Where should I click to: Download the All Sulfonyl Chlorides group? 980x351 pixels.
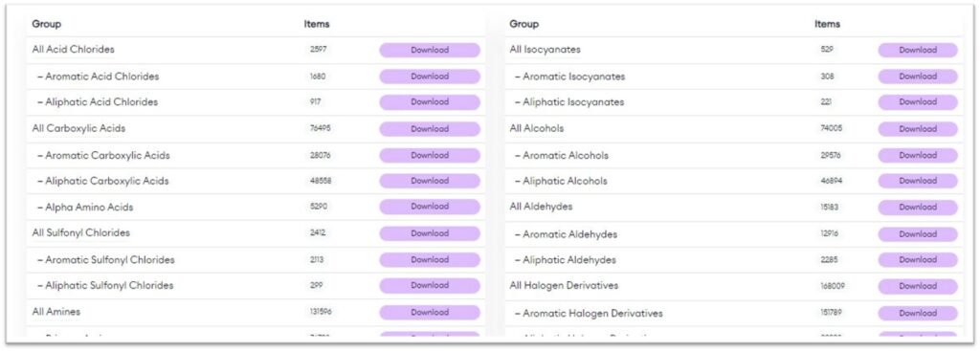click(430, 233)
